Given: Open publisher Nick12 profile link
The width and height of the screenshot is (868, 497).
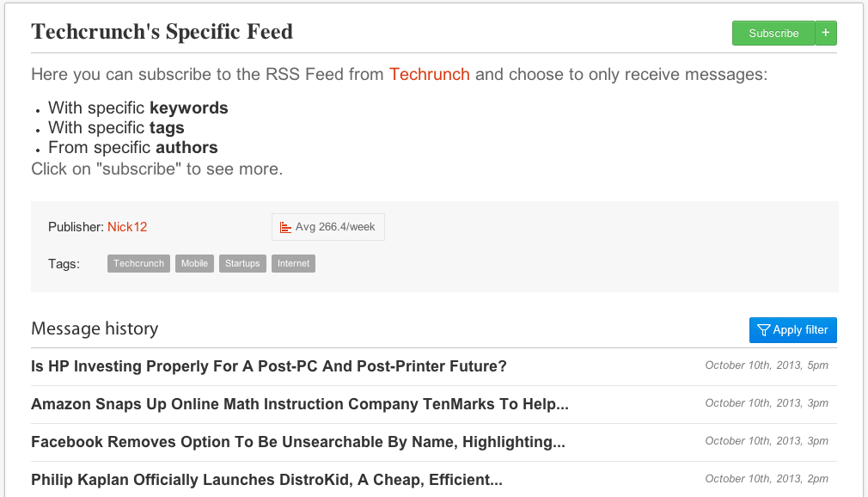Looking at the screenshot, I should (127, 227).
